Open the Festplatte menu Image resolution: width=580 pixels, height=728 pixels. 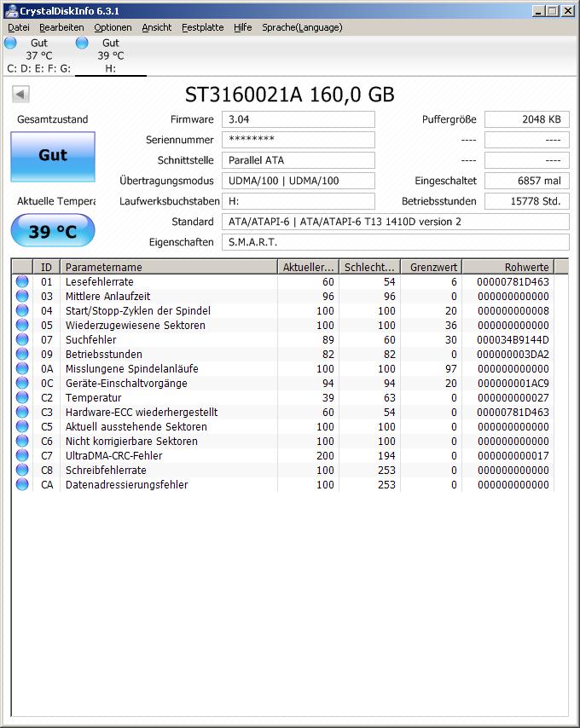pyautogui.click(x=202, y=27)
